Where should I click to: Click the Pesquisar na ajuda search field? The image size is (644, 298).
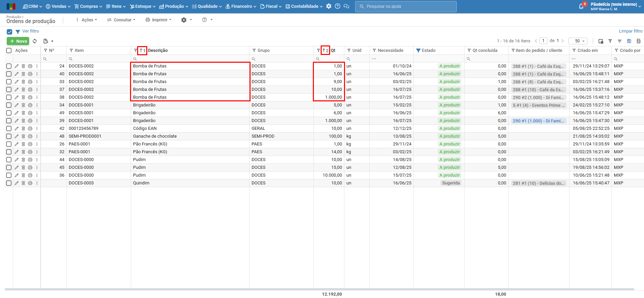tap(406, 6)
